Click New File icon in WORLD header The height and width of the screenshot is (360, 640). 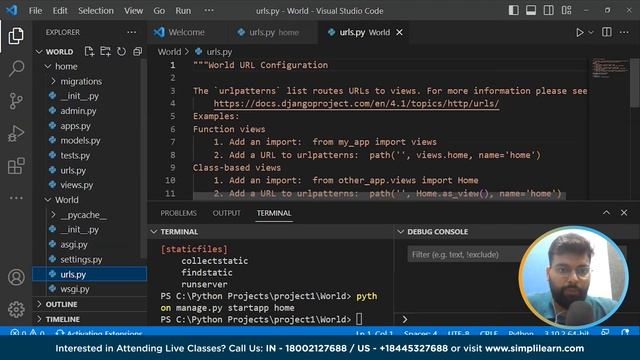89,51
